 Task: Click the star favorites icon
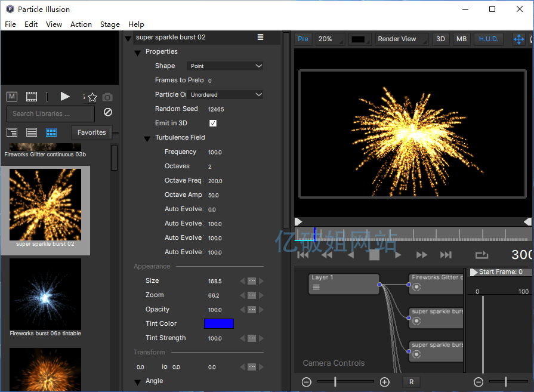pyautogui.click(x=92, y=97)
